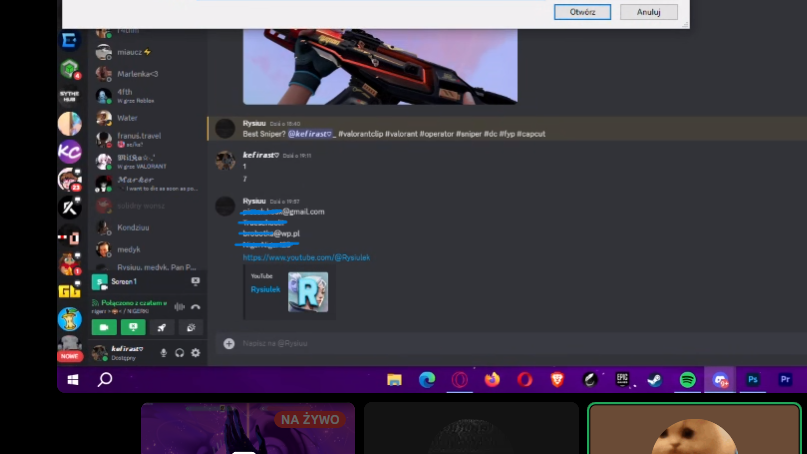Open Steam from the taskbar
Screen dimensions: 807x454
654,380
